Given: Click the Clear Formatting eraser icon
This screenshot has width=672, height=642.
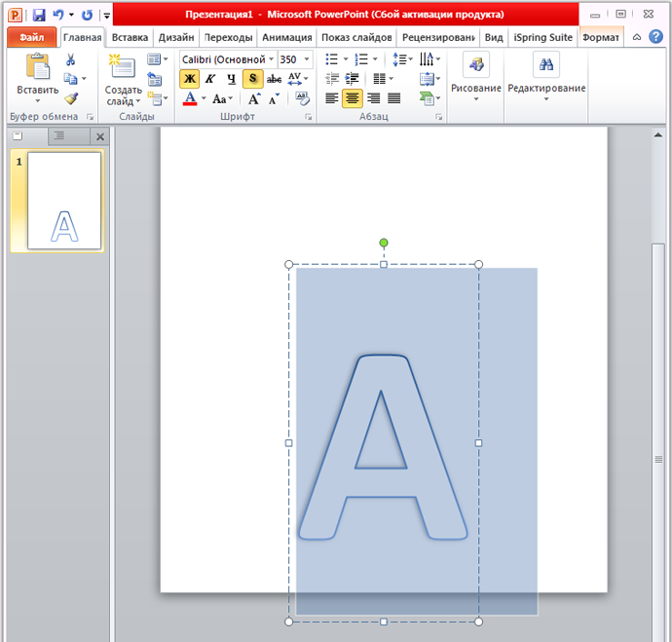Looking at the screenshot, I should 302,98.
